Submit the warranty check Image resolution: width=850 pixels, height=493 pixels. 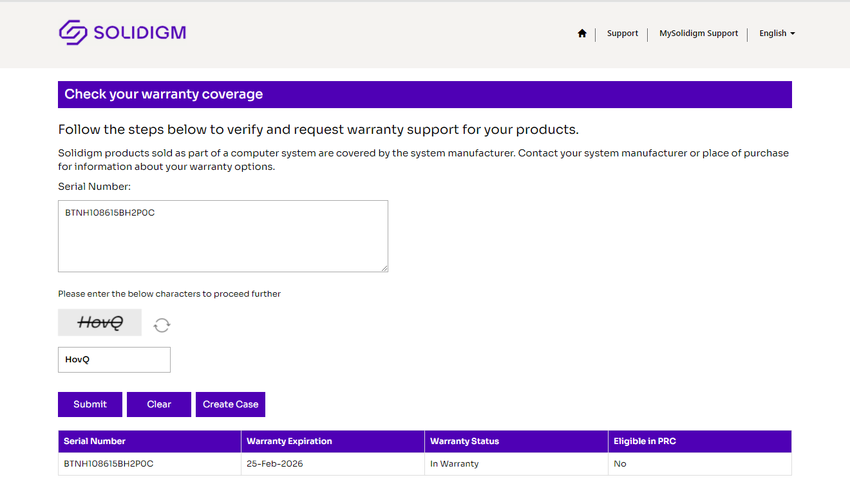90,404
